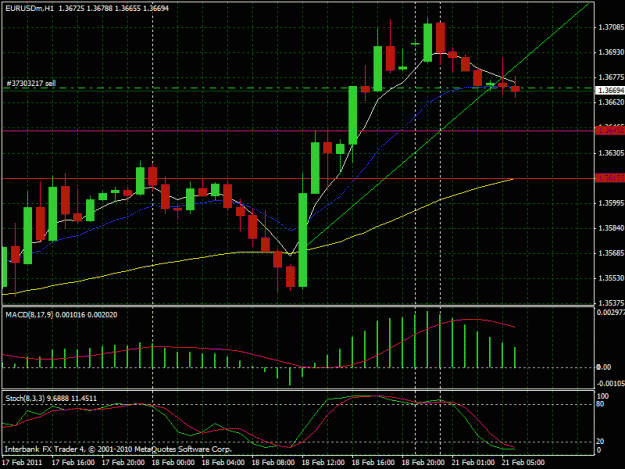Click the red price tag 1.36155
This screenshot has width=625, height=469.
610,178
